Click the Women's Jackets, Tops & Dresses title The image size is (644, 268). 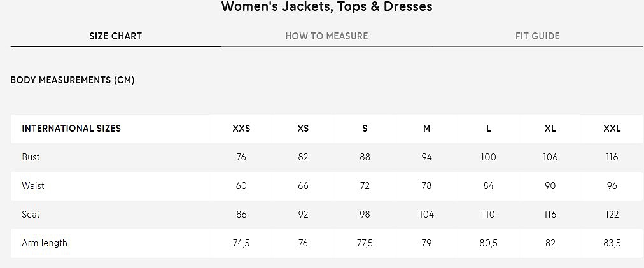[x=326, y=7]
